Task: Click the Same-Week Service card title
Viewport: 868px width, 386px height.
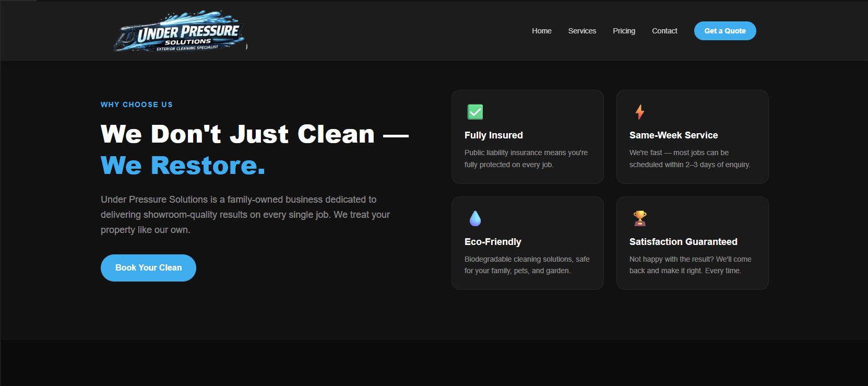Action: (673, 135)
